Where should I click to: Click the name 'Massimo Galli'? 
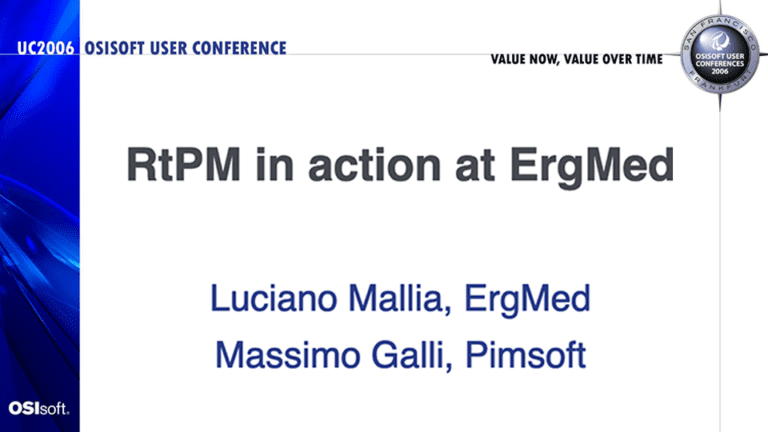click(x=333, y=355)
